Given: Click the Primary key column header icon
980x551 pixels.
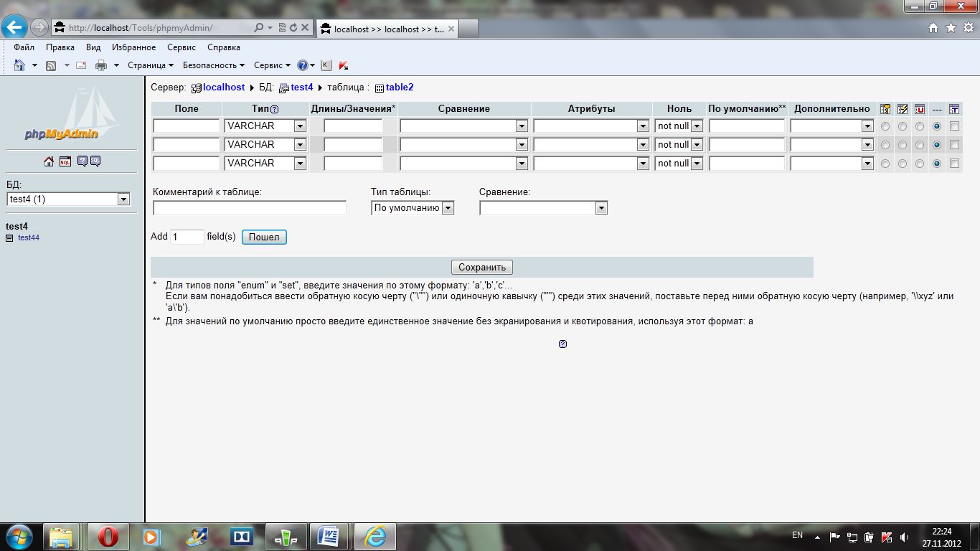Looking at the screenshot, I should [x=885, y=109].
